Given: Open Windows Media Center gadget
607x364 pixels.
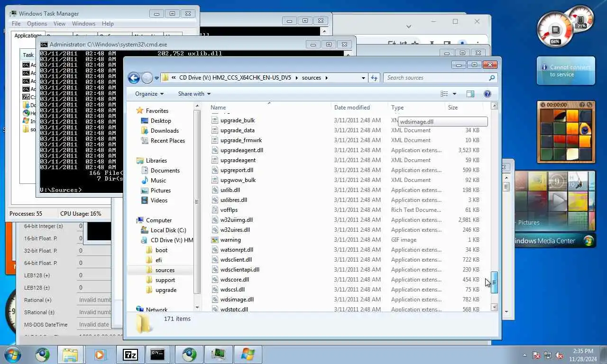Looking at the screenshot, I should click(555, 241).
